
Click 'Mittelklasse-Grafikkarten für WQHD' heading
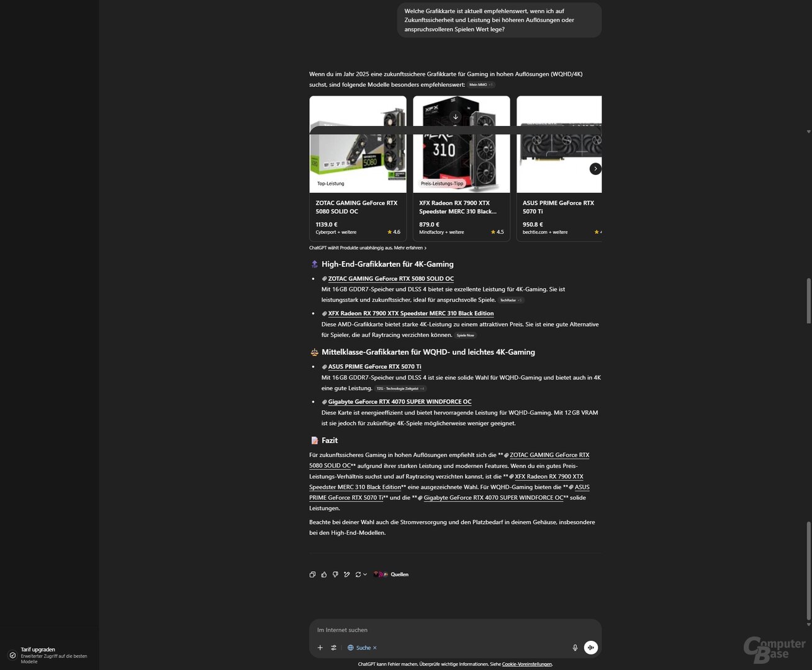428,352
